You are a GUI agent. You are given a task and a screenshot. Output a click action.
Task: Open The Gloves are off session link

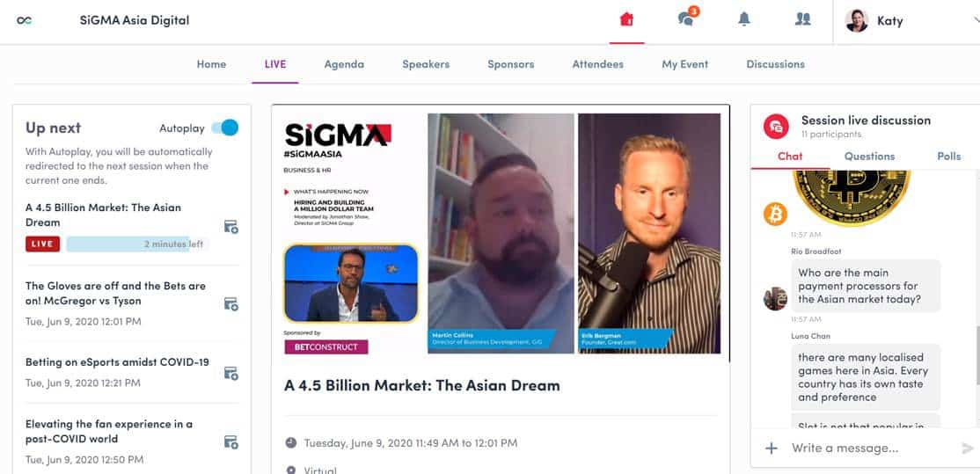click(x=115, y=293)
